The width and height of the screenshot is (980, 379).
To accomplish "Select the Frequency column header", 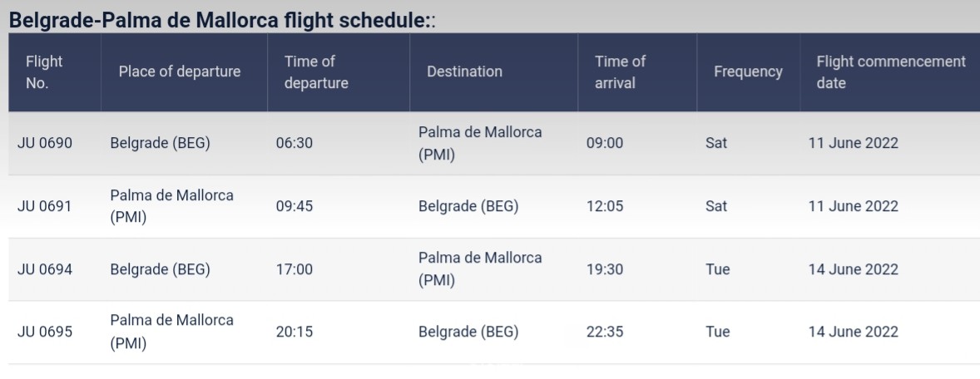I will 748,71.
